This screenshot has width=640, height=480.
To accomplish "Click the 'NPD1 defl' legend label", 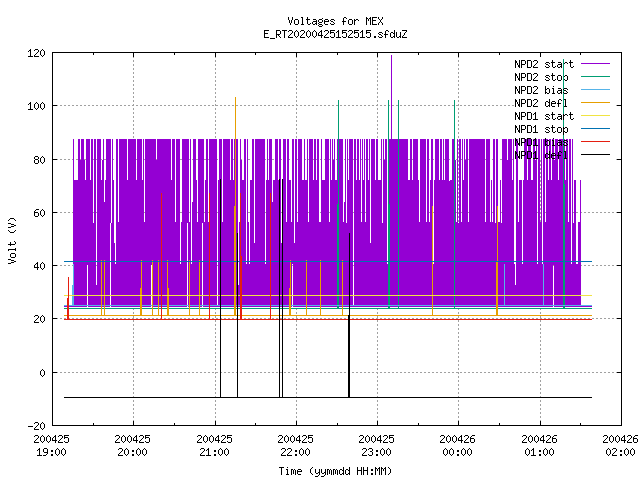I will [x=541, y=156].
